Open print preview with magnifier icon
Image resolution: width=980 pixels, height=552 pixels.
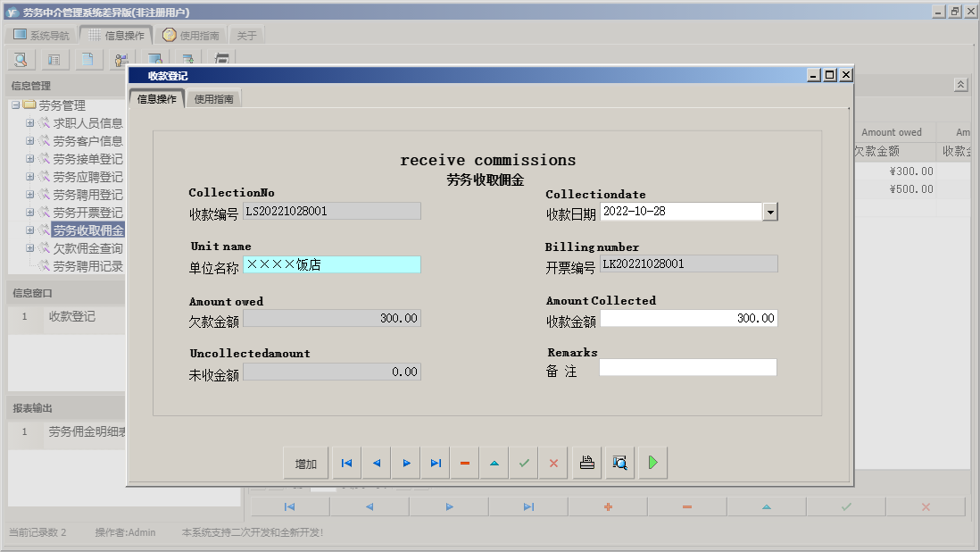tap(619, 464)
